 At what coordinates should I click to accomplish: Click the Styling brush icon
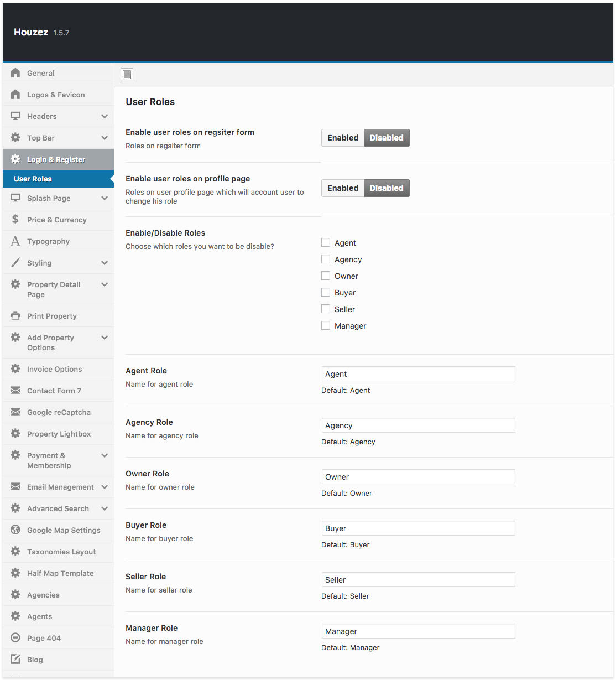click(x=15, y=262)
